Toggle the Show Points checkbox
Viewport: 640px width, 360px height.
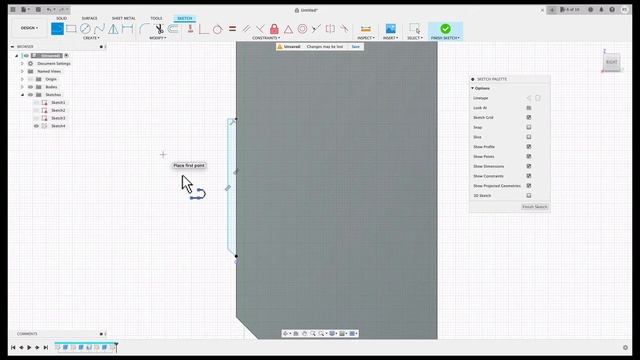click(x=529, y=156)
